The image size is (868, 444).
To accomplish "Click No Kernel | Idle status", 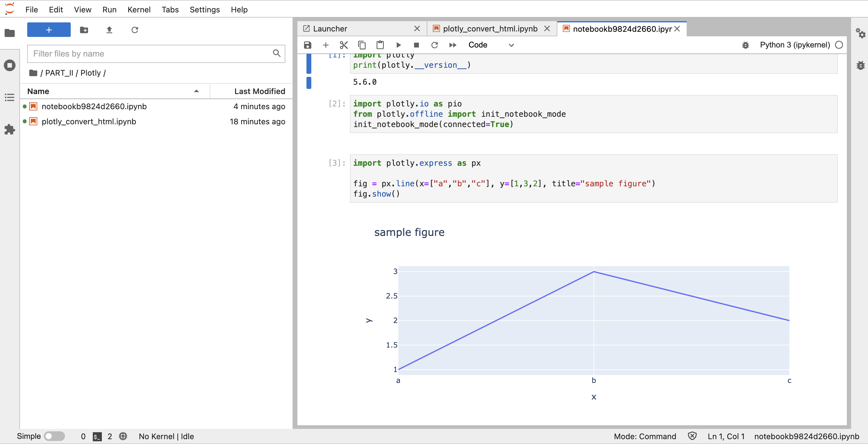I will pos(166,436).
